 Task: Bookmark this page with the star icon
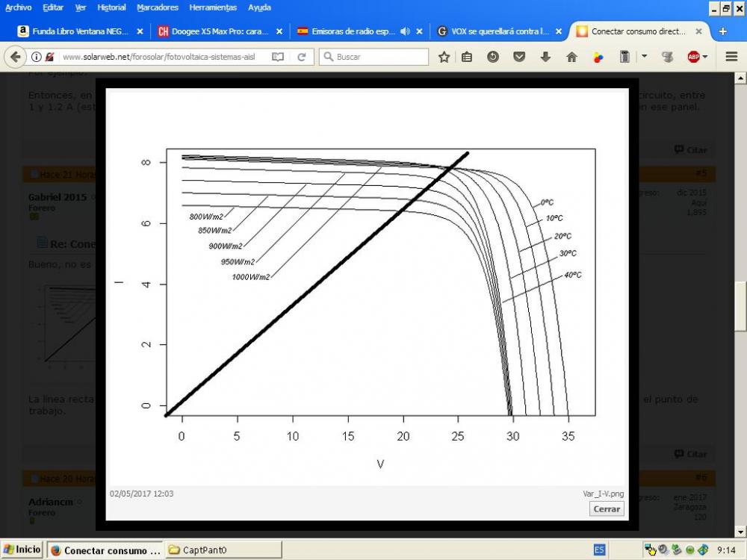pos(444,57)
